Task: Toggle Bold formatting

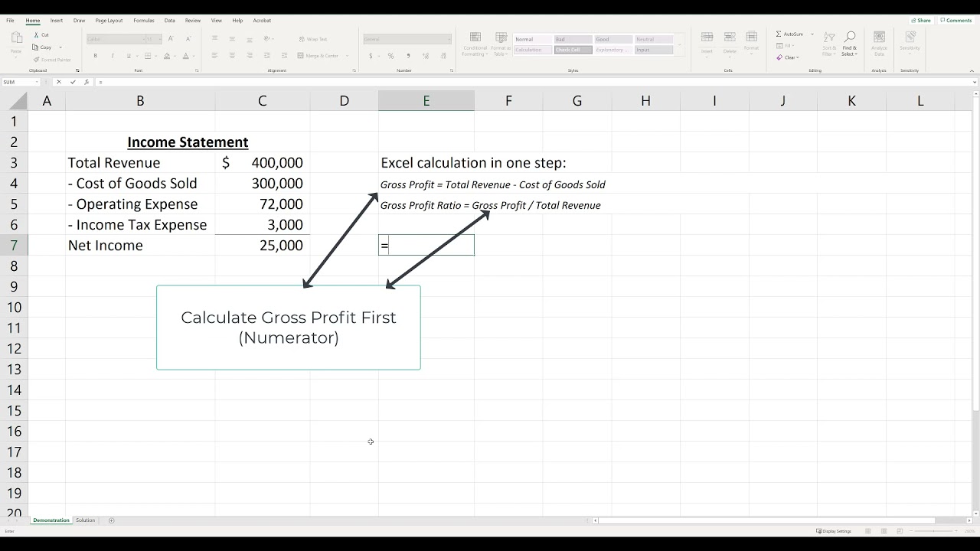Action: coord(96,56)
